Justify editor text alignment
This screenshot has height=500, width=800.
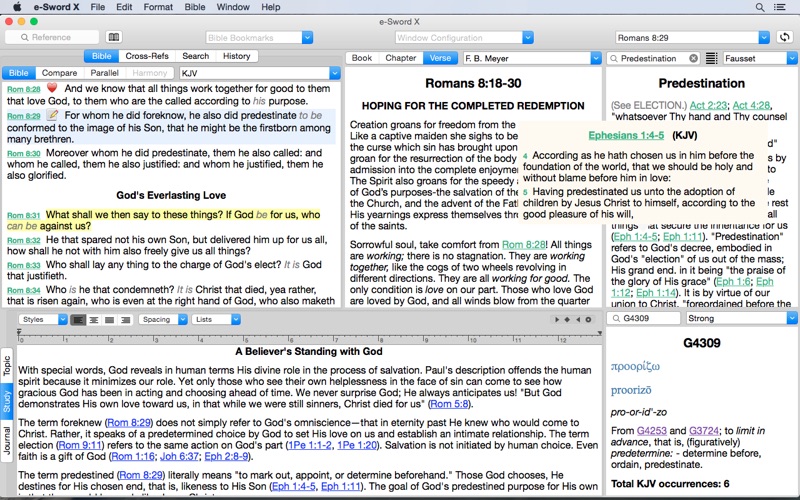point(109,320)
